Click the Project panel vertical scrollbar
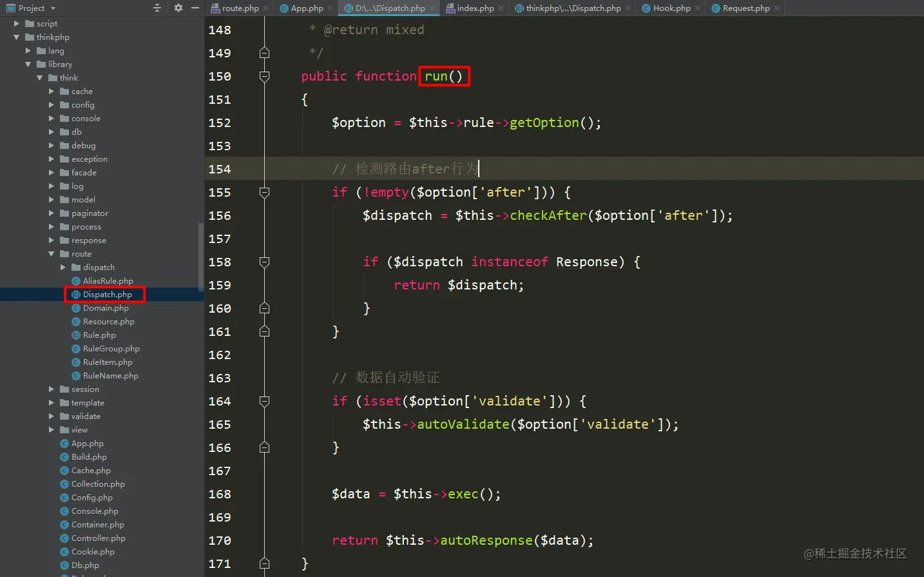Screen dimensions: 924x577 [x=201, y=258]
